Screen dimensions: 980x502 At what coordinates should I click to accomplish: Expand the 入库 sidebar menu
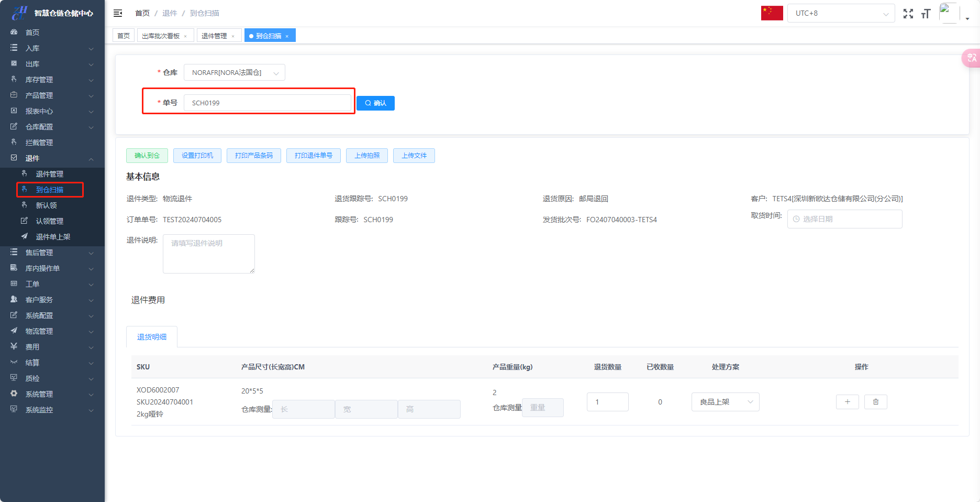[x=52, y=48]
